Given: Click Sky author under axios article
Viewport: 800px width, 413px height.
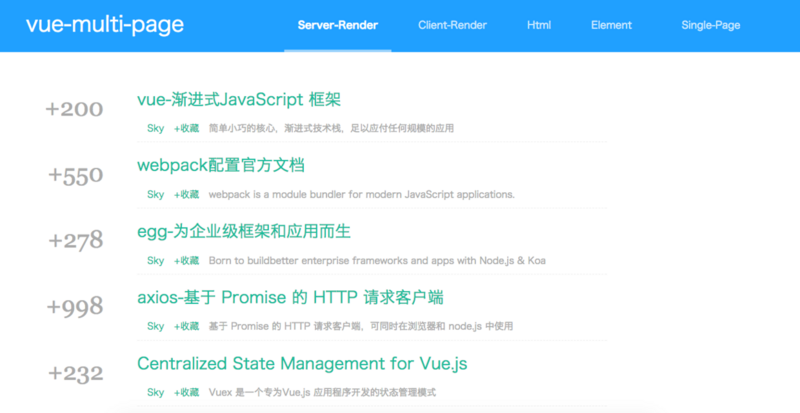Looking at the screenshot, I should click(156, 326).
